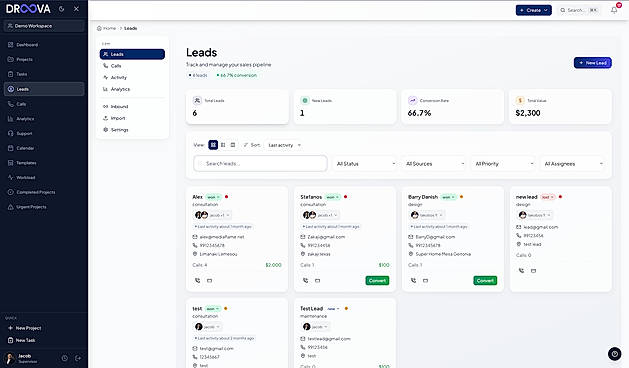
Task: Open status dropdown on Alex card
Action: point(213,197)
